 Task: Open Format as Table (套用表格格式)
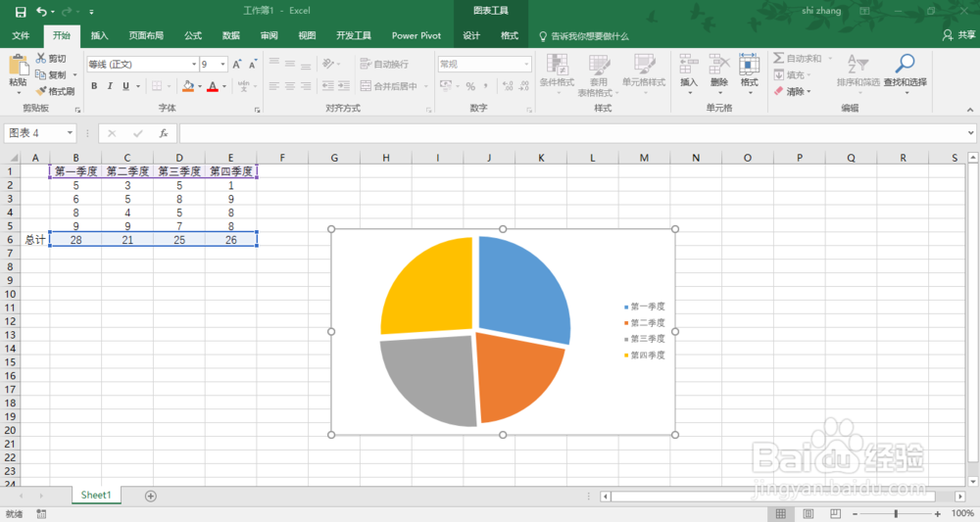pos(598,74)
